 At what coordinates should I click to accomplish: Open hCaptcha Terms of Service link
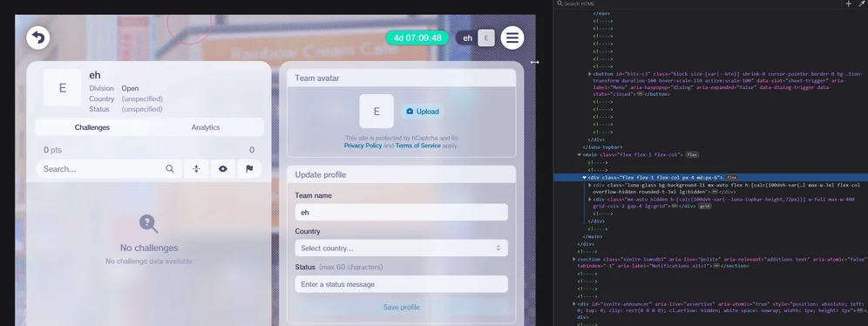pyautogui.click(x=418, y=146)
